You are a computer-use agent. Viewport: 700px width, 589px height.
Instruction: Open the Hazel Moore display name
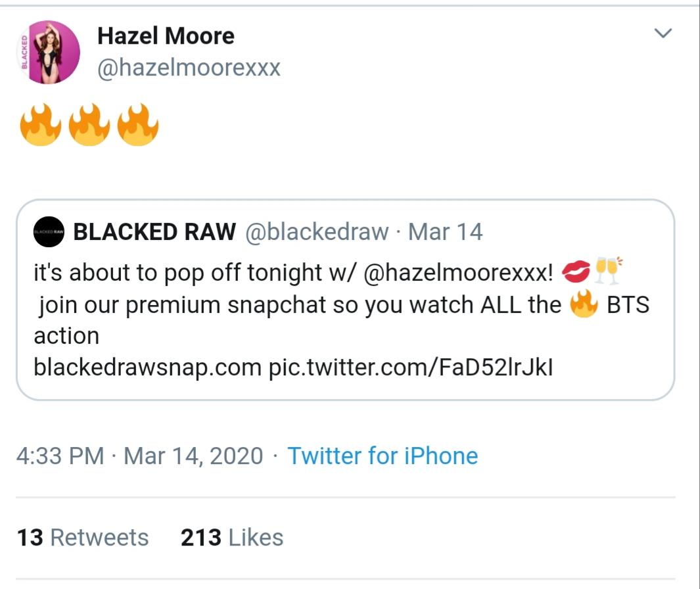pyautogui.click(x=166, y=35)
